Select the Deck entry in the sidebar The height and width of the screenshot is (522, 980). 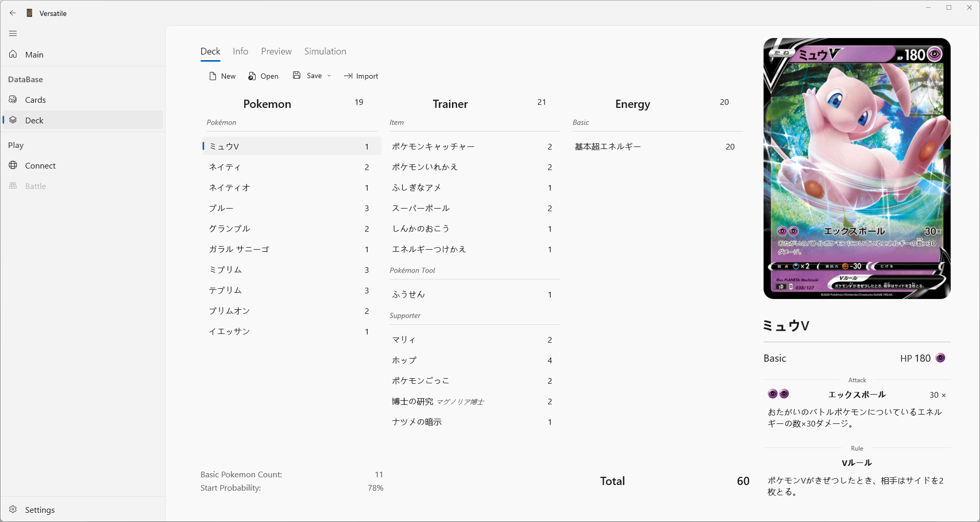click(34, 120)
